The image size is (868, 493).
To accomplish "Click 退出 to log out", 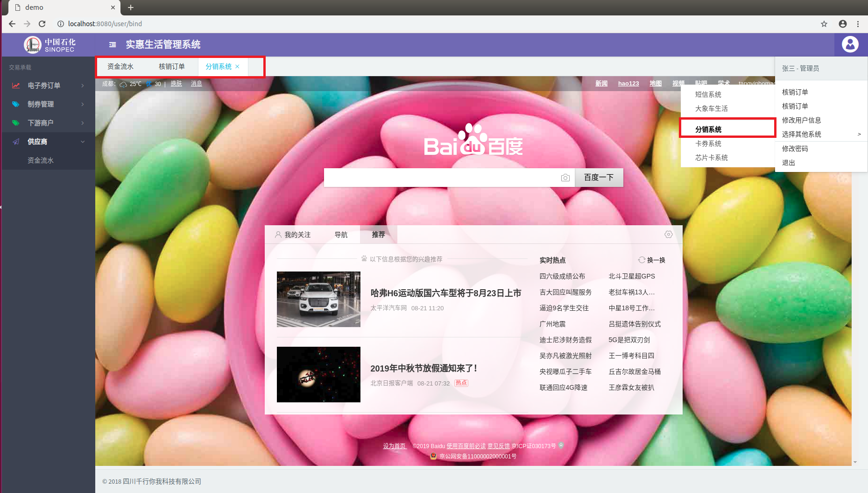I will 789,163.
